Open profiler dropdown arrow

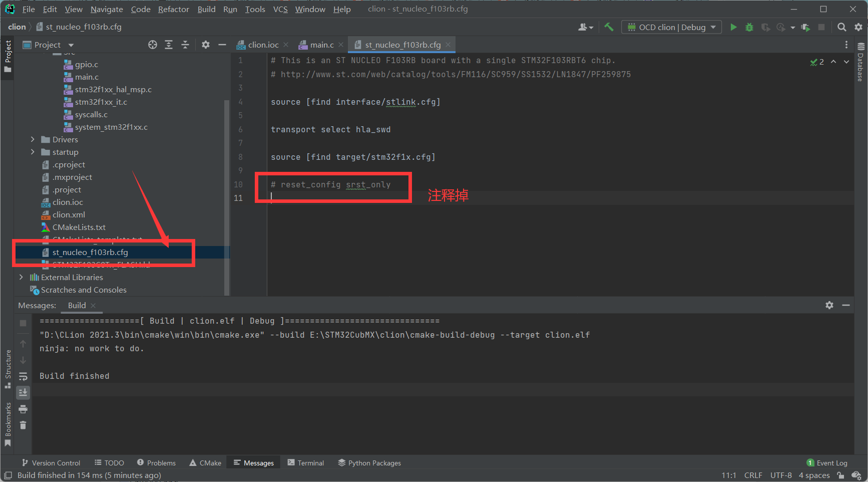pyautogui.click(x=793, y=28)
